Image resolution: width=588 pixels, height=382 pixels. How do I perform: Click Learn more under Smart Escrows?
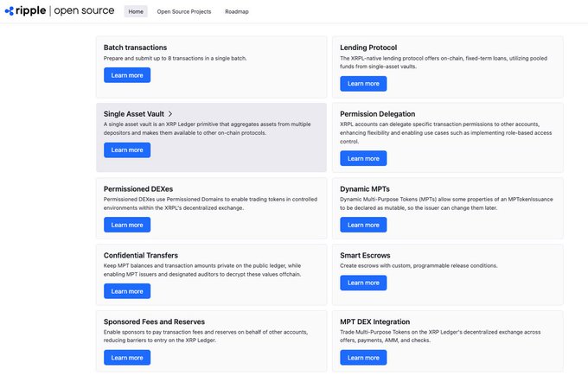pyautogui.click(x=363, y=283)
